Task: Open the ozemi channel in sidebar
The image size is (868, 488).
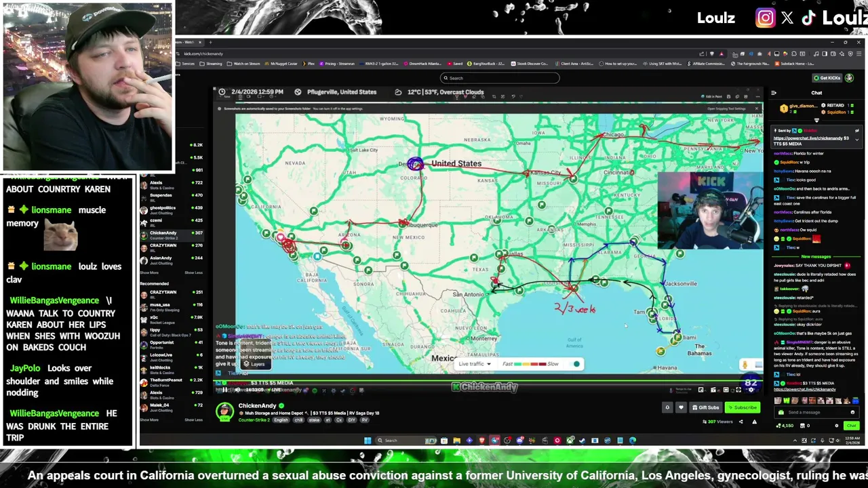Action: pos(171,222)
